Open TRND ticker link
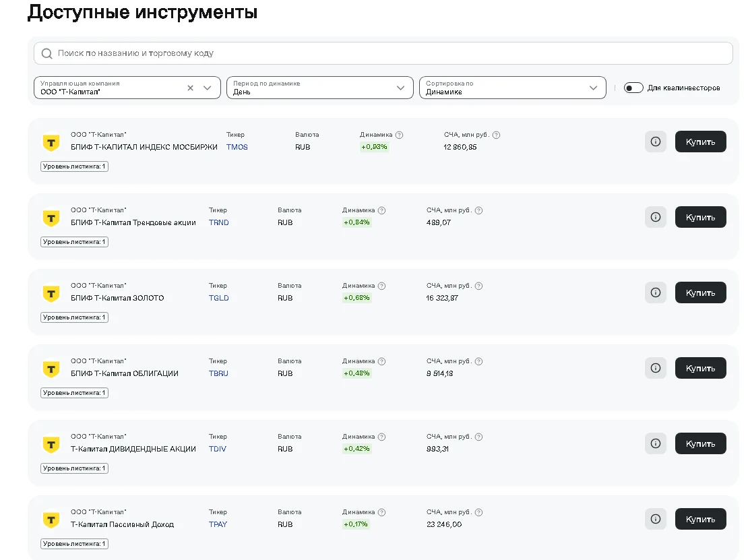The width and height of the screenshot is (748, 560). click(219, 222)
